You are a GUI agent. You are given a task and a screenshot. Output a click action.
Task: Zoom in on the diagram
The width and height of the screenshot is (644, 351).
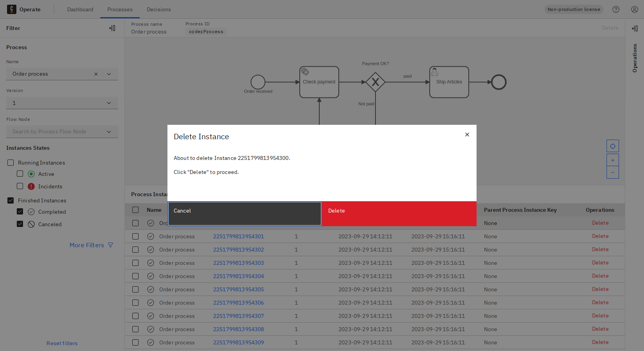612,160
